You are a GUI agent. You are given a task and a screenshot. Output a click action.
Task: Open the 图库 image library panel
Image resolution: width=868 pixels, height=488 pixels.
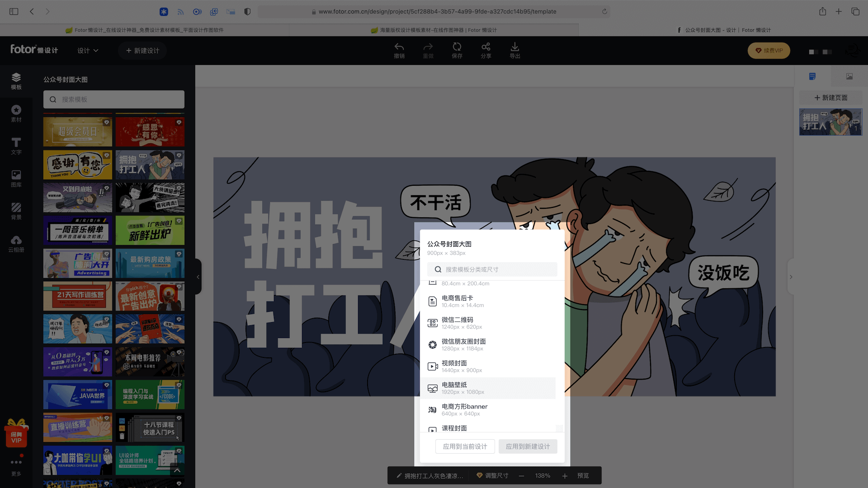tap(16, 178)
